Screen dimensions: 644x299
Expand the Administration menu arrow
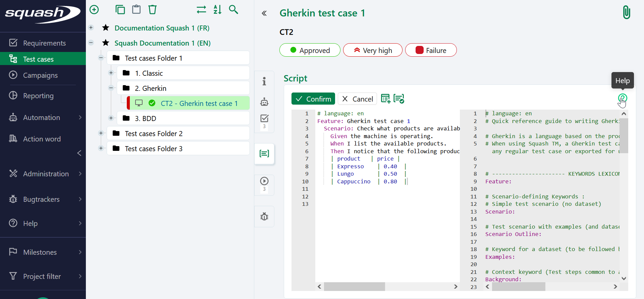[80, 174]
